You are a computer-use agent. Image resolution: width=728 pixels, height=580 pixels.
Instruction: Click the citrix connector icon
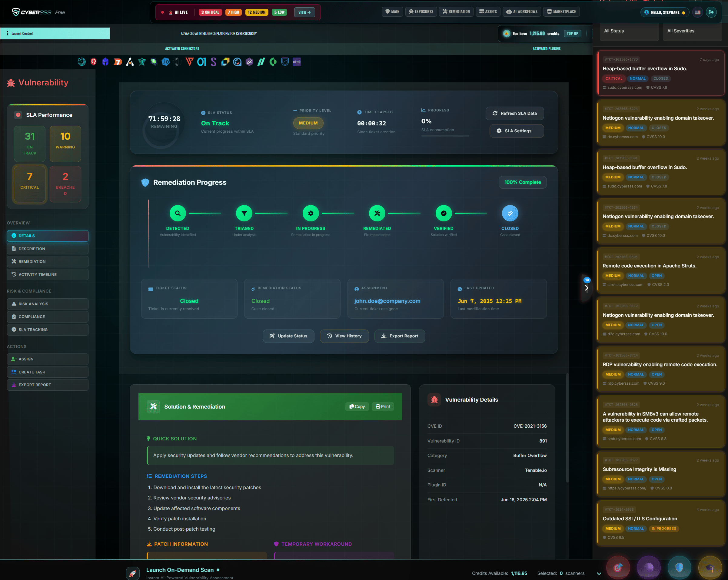coord(297,61)
